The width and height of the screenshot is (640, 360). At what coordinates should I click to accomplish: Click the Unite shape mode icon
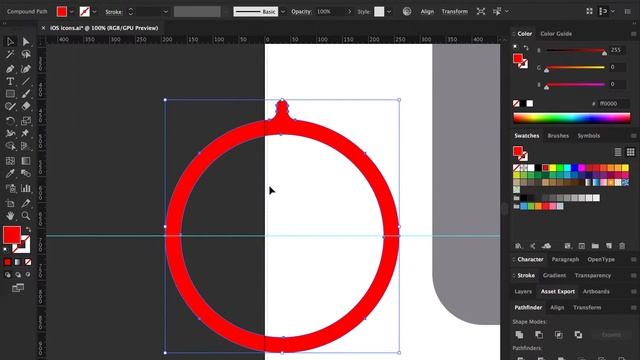tap(519, 335)
